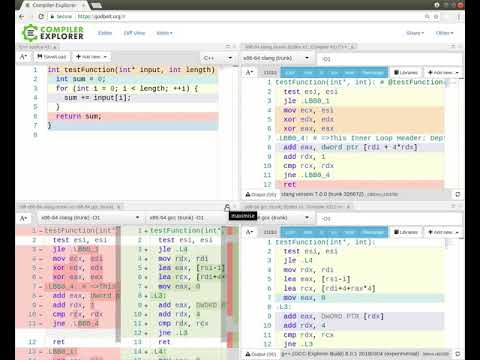Open the diff pane's left compiler dropdown (clang -O1)
The width and height of the screenshot is (480, 360).
[x=89, y=218]
